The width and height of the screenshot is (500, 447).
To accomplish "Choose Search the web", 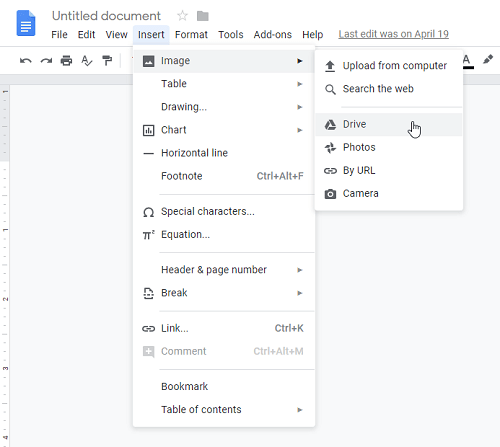I will coord(389,89).
